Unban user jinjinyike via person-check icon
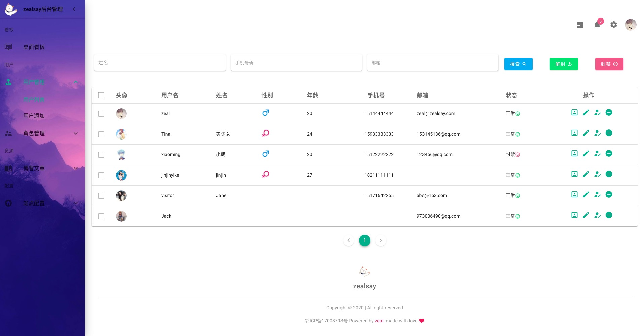 click(597, 174)
